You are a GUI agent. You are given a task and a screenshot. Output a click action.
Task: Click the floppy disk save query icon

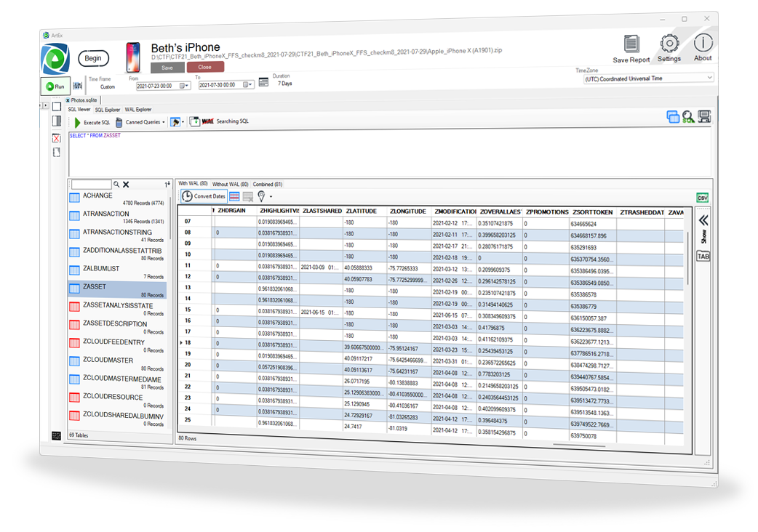pos(704,117)
